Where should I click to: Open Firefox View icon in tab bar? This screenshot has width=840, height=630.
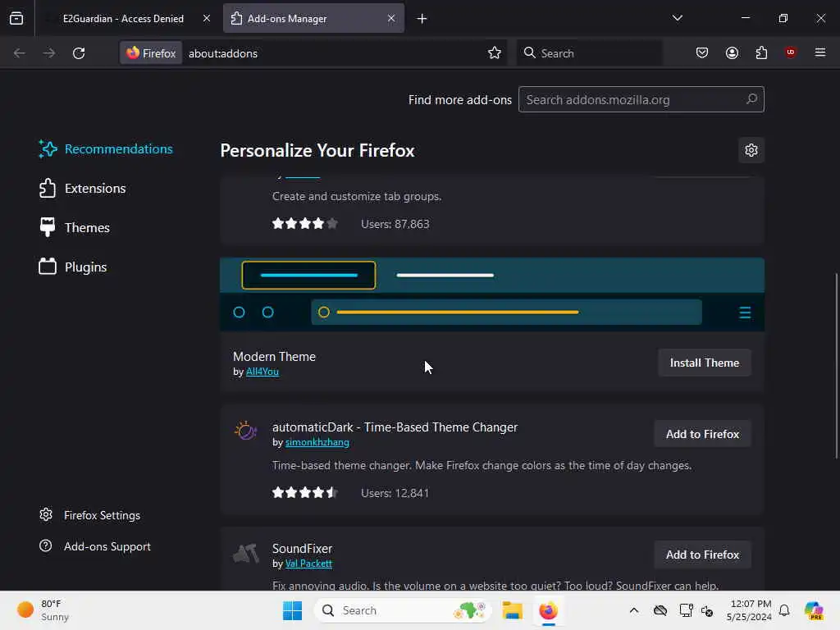[16, 19]
